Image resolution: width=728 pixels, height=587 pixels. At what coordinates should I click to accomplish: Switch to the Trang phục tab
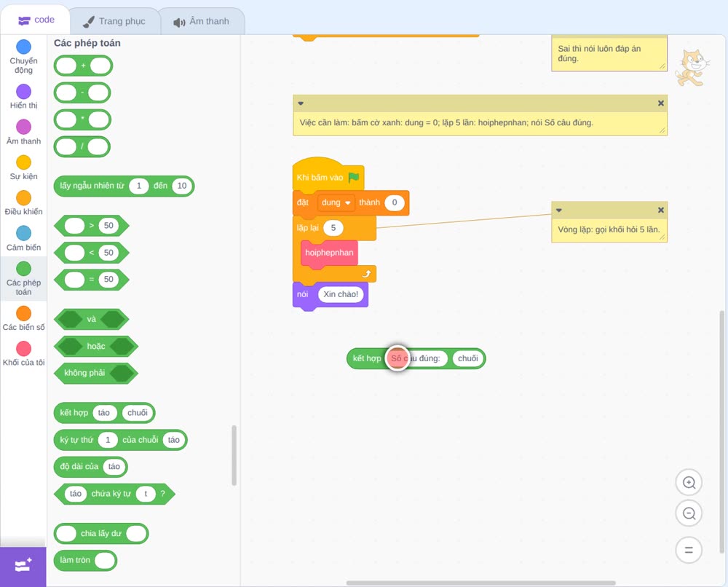[x=114, y=21]
